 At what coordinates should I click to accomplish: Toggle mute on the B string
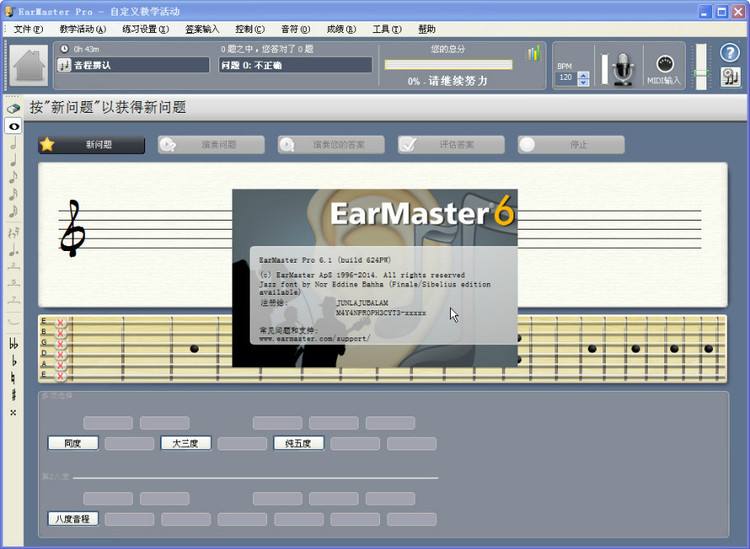(x=60, y=333)
